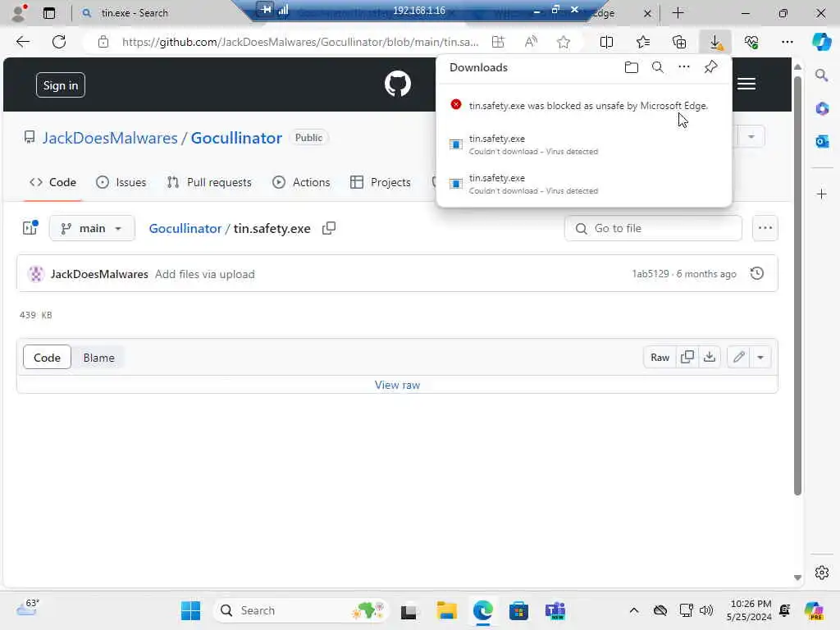This screenshot has height=630, width=840.
Task: Click the browser back arrow
Action: (22, 42)
